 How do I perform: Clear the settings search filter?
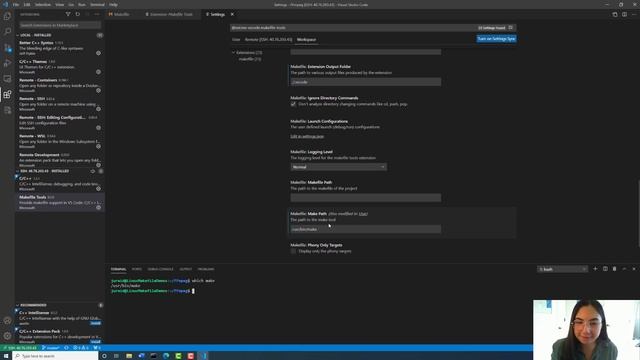point(511,28)
